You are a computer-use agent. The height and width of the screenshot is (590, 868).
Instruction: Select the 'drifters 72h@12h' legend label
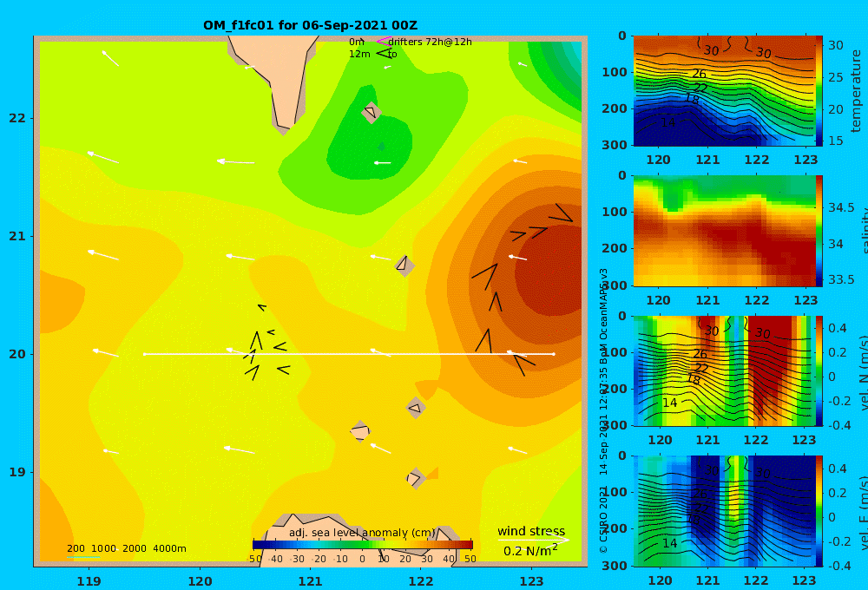[430, 42]
